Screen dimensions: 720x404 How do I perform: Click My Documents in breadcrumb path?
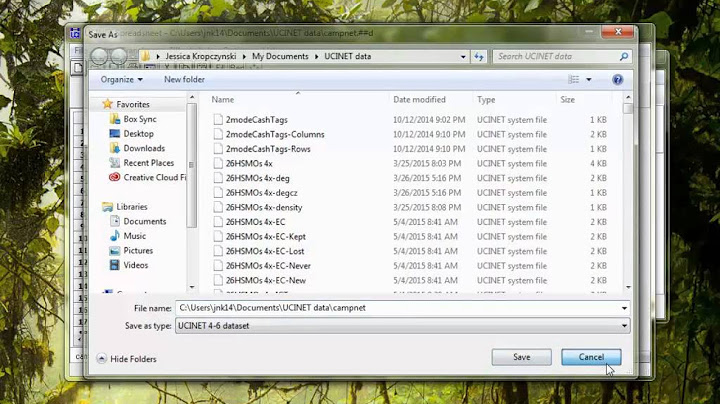tap(280, 56)
